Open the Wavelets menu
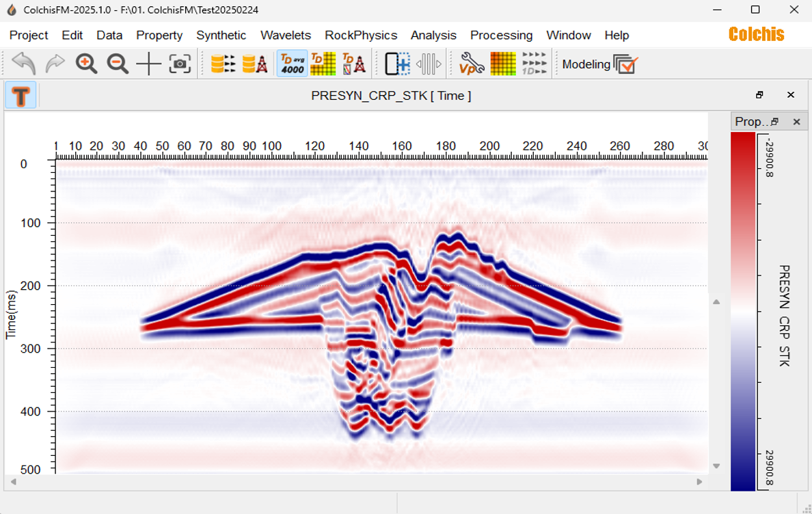The width and height of the screenshot is (812, 514). (x=285, y=35)
